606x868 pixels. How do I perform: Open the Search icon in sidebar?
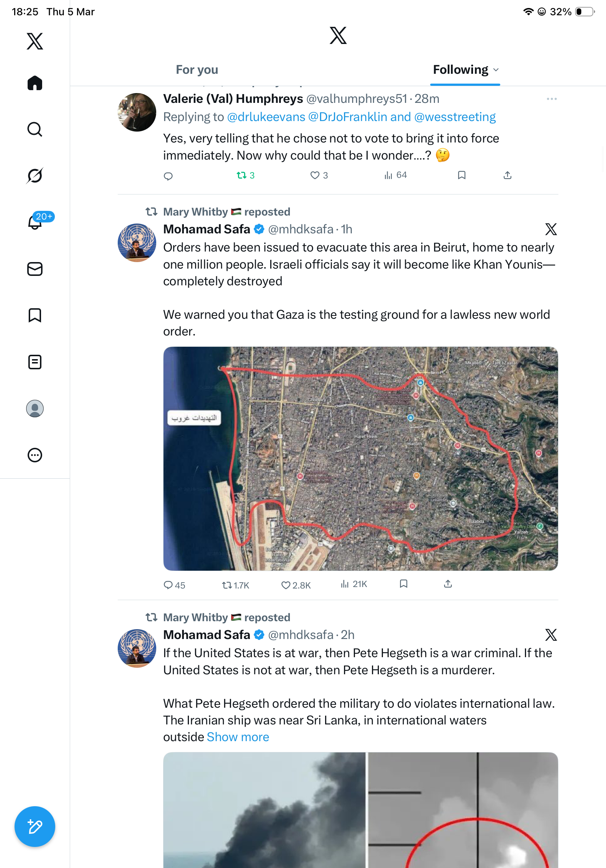pos(35,129)
